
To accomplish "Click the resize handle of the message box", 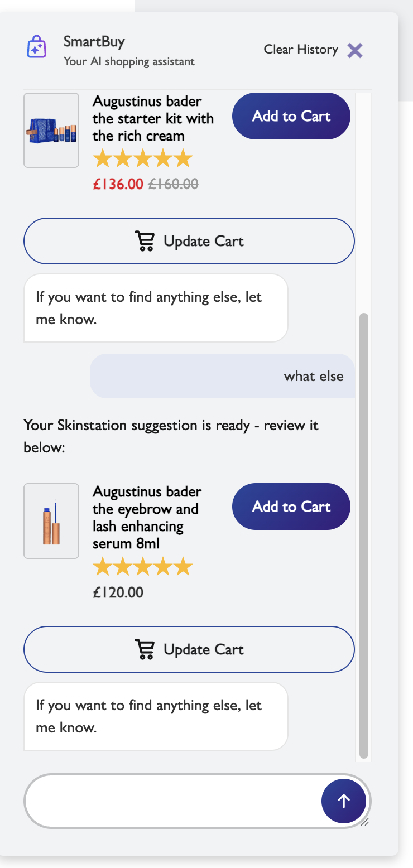I will (364, 822).
